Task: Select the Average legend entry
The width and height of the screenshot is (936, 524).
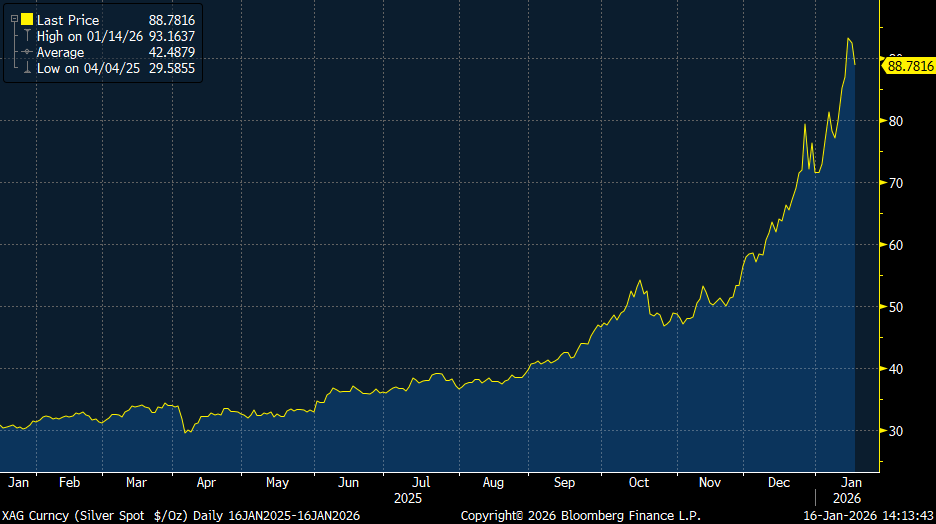Action: [x=61, y=53]
